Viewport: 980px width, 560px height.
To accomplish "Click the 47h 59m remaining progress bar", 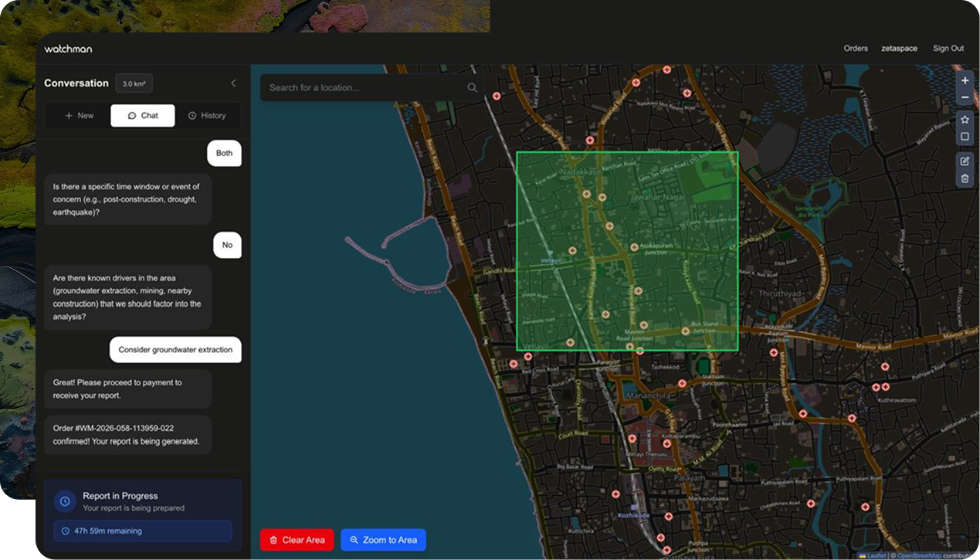I will (143, 531).
